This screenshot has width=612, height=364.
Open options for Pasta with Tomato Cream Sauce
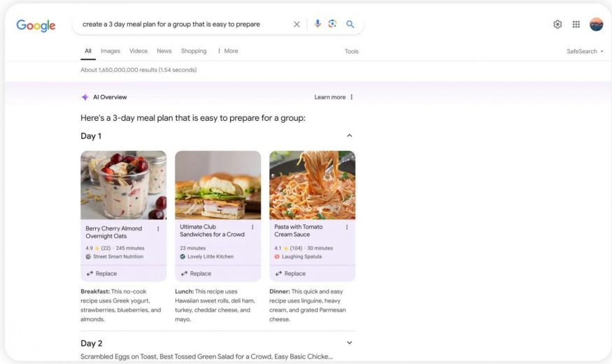[x=347, y=227]
